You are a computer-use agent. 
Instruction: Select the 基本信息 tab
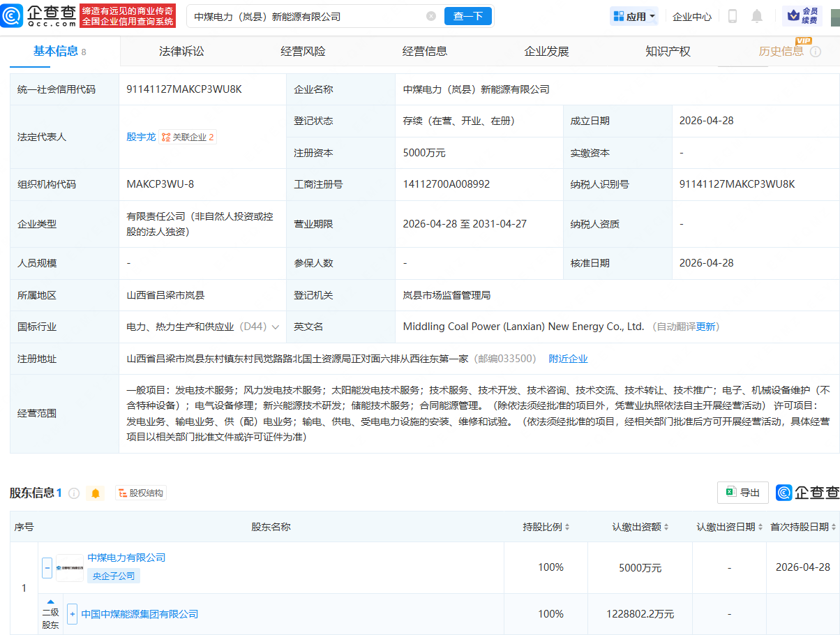tap(59, 51)
